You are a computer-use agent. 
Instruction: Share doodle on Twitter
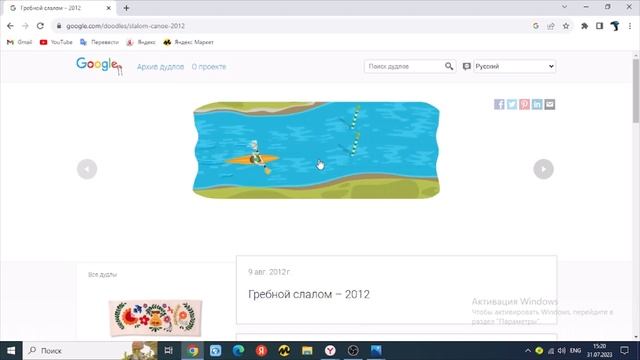pos(512,104)
